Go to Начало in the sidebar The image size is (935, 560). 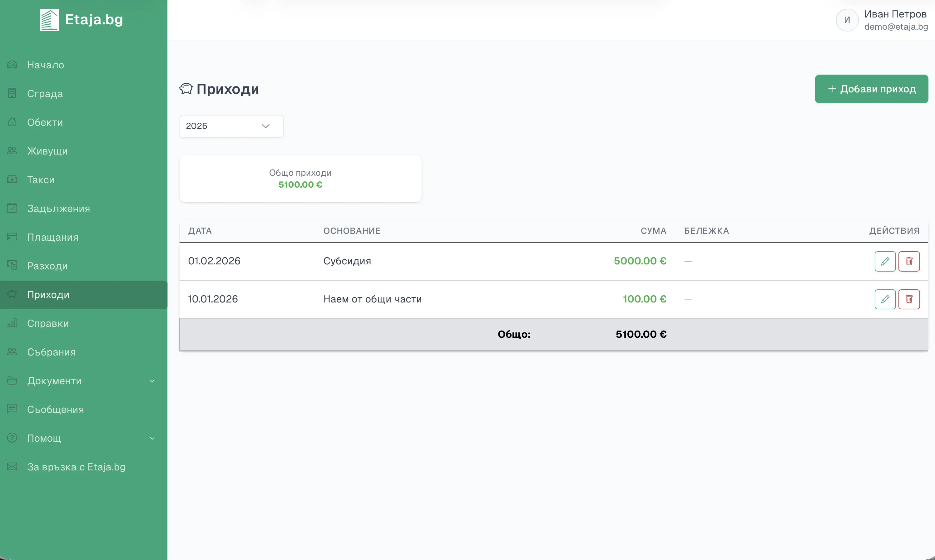[83, 65]
